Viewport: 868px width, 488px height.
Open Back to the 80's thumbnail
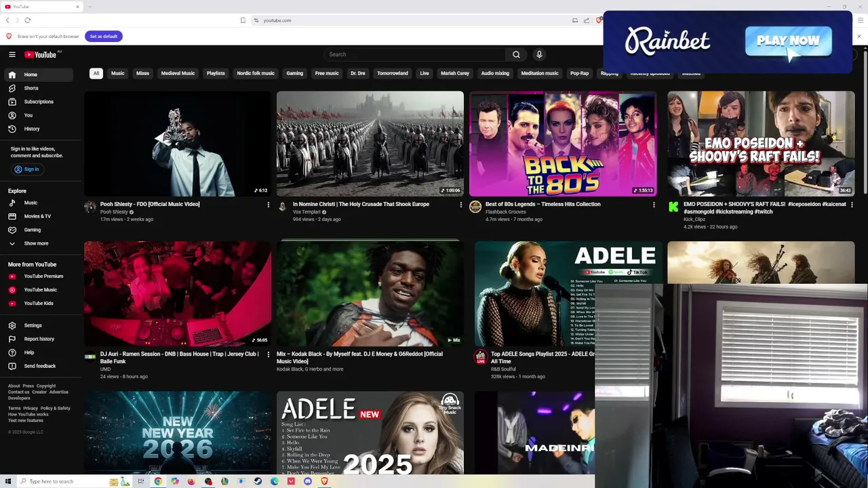click(x=563, y=144)
